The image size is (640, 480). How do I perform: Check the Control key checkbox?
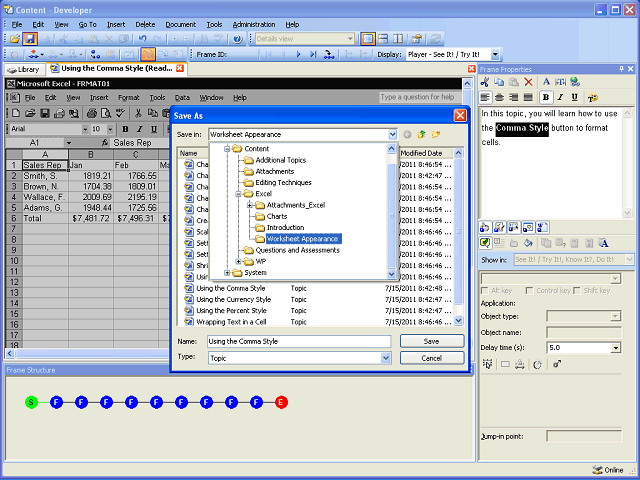(x=529, y=291)
